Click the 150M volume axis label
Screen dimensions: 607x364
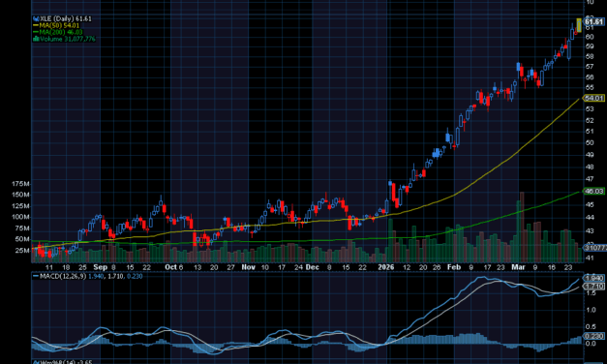21,195
